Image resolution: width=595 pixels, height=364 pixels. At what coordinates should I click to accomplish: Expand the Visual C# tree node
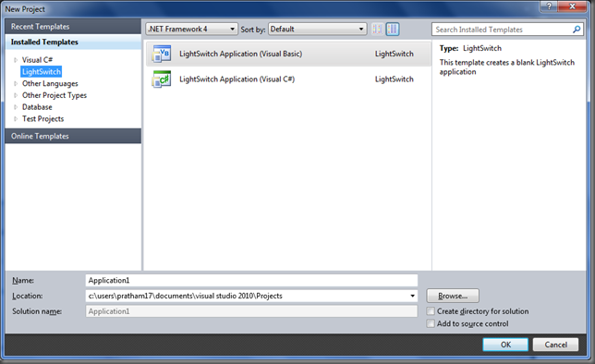(16, 60)
